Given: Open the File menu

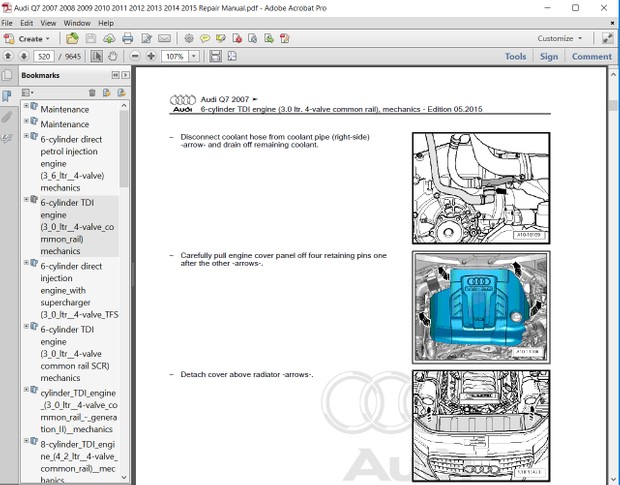Looking at the screenshot, I should pos(7,23).
